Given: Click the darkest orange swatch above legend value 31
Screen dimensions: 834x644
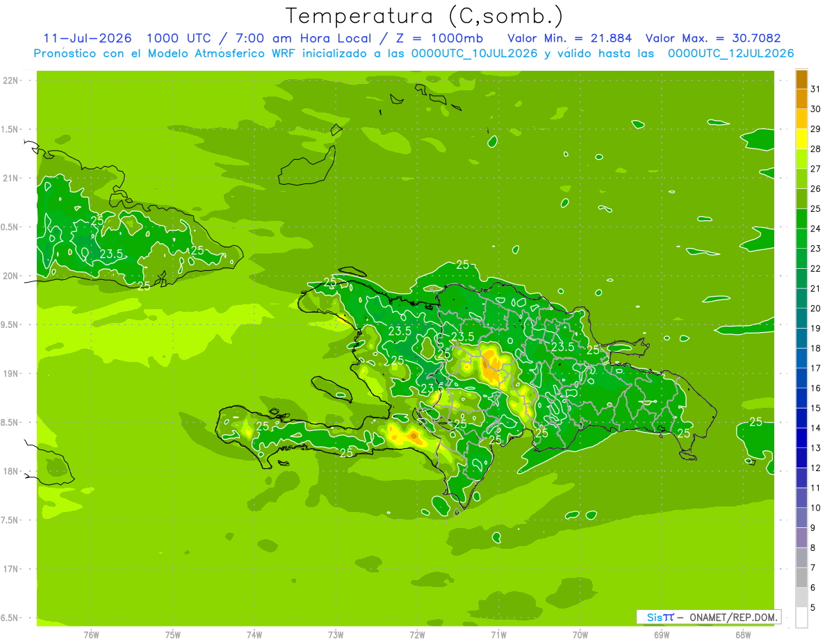Looking at the screenshot, I should click(801, 79).
